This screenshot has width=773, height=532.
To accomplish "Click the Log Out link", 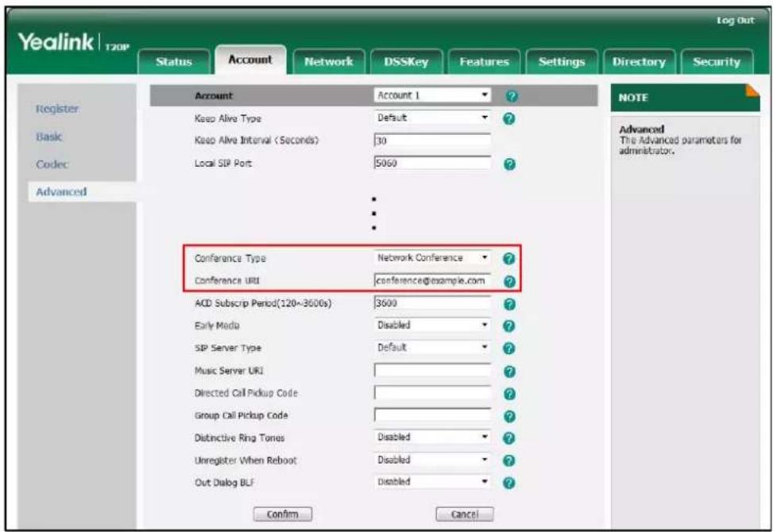I will tap(735, 21).
